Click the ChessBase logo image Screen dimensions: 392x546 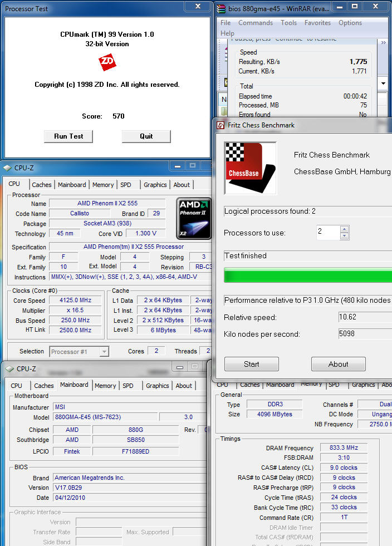point(250,168)
